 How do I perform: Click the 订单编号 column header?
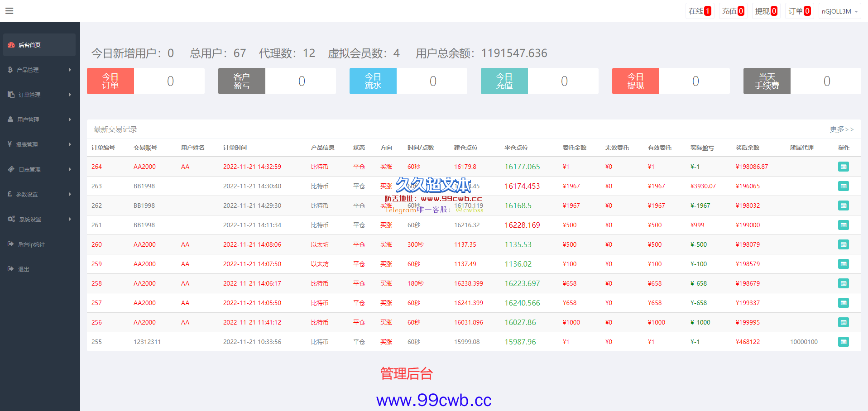point(103,148)
